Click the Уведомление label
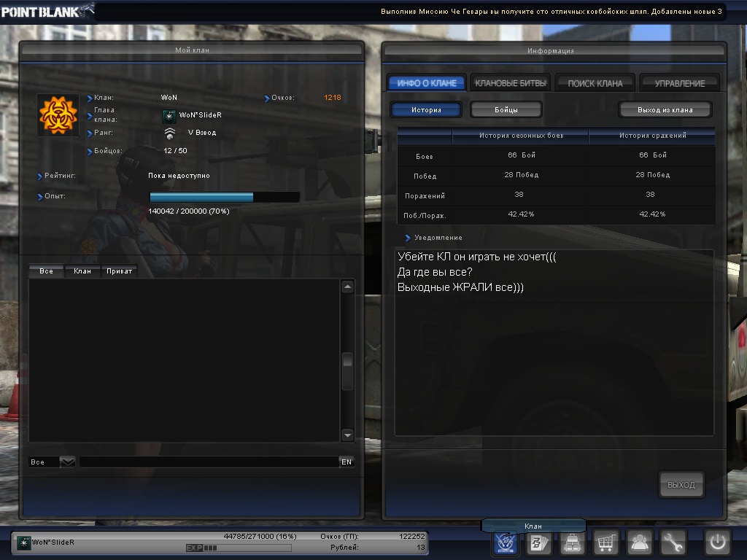 [438, 237]
